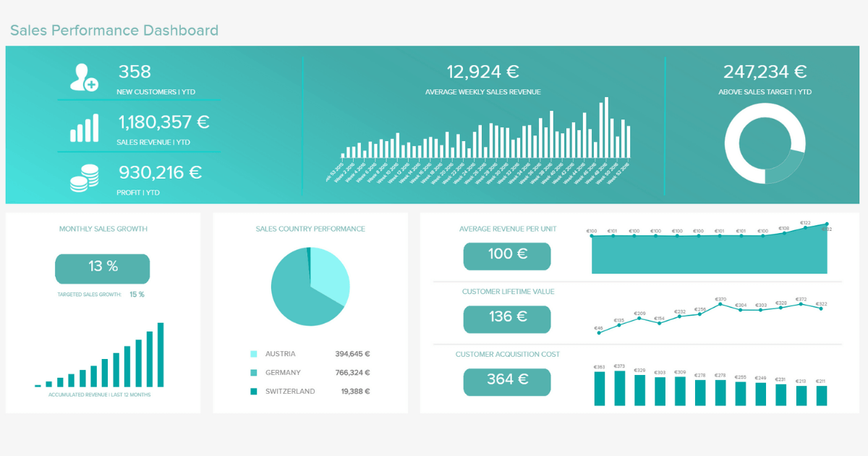Select the Germany revenue value 766,324 €
868x456 pixels.
click(x=354, y=372)
